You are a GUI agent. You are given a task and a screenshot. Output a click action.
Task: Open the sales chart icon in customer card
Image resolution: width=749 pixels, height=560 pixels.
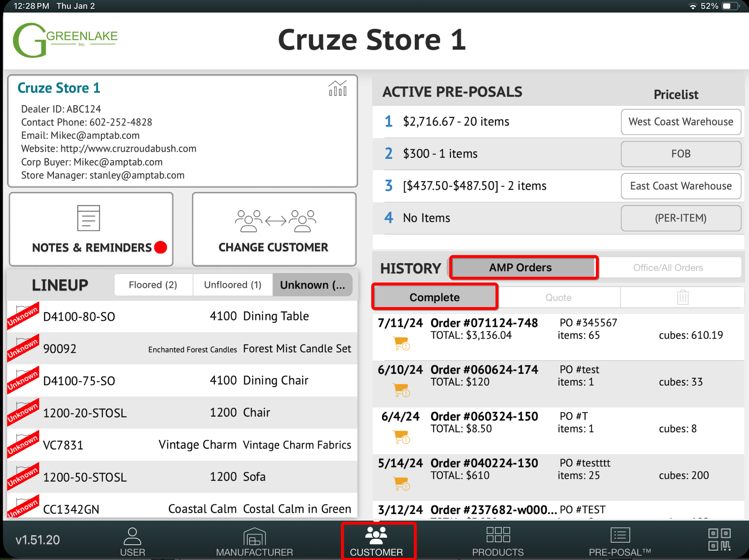tap(337, 89)
